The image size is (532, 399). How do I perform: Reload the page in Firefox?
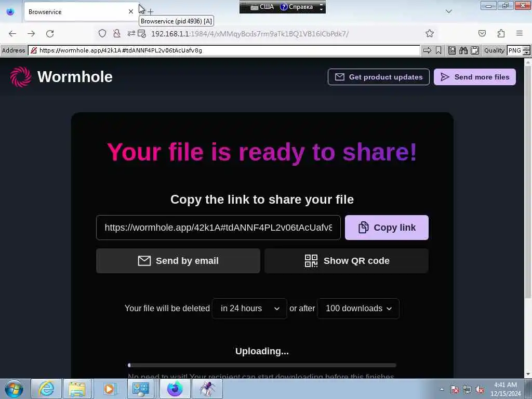[x=50, y=34]
